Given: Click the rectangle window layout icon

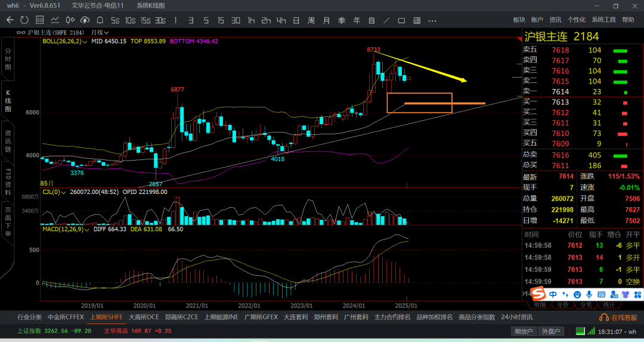Looking at the screenshot, I should pyautogui.click(x=402, y=20).
